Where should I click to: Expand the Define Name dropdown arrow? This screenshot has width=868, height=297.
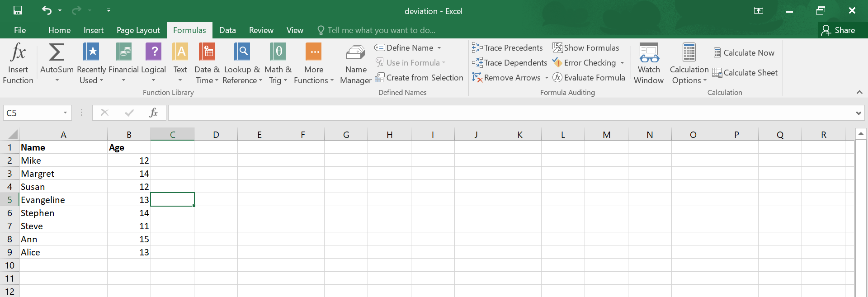point(439,48)
